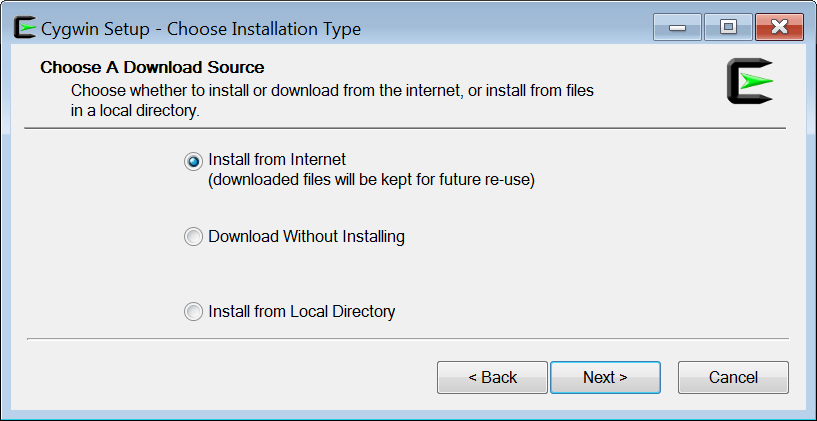Screen dimensions: 817x421
Task: Click the separator line above the buttons
Action: click(408, 339)
